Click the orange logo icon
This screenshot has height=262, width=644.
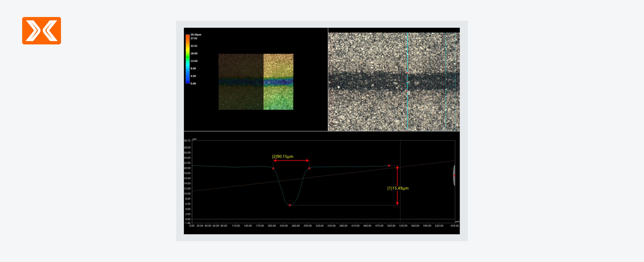tap(42, 31)
